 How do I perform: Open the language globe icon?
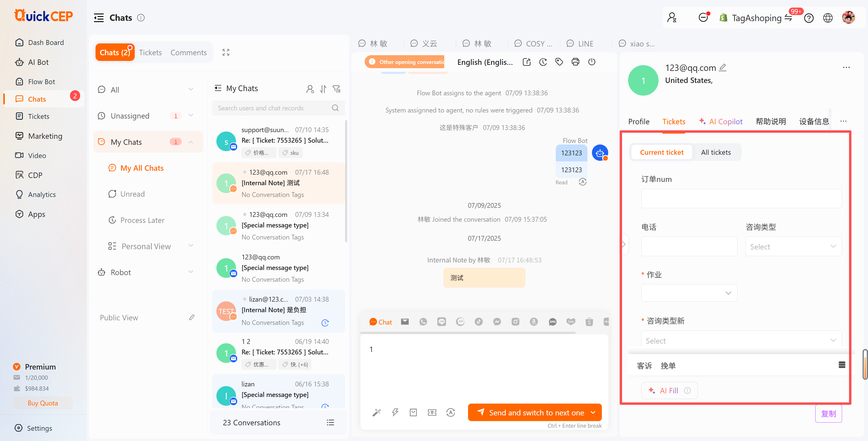828,18
